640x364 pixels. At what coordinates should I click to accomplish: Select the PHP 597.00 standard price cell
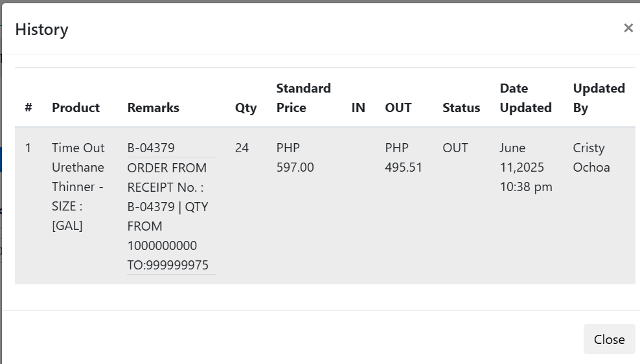click(295, 157)
